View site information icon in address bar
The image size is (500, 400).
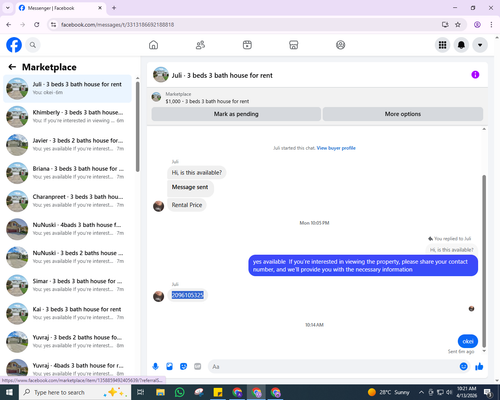53,25
